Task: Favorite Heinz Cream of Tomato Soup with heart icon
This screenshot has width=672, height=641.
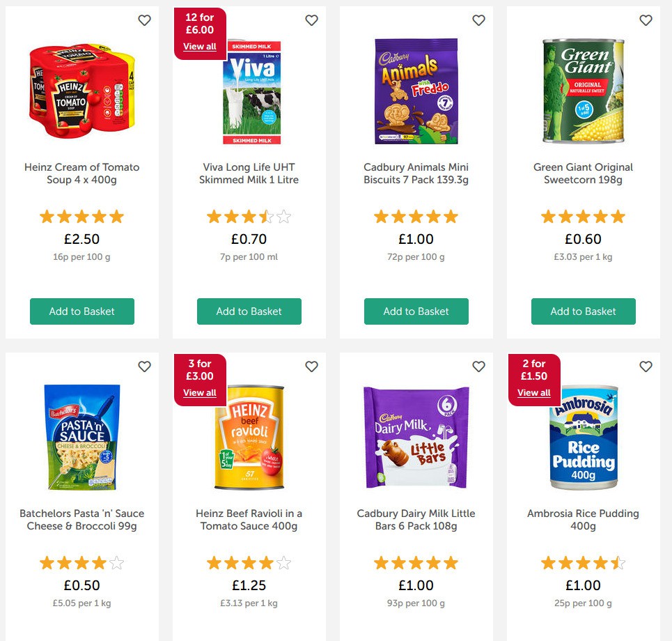Action: click(x=144, y=20)
